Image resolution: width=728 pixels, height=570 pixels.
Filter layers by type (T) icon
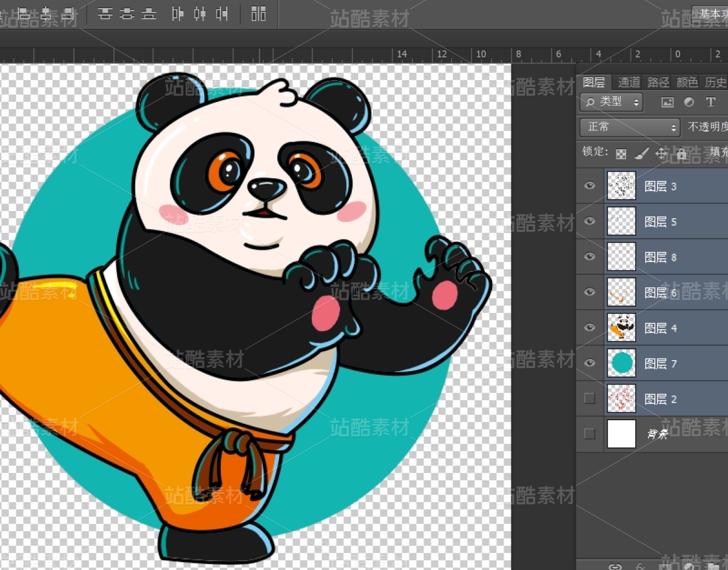[710, 102]
